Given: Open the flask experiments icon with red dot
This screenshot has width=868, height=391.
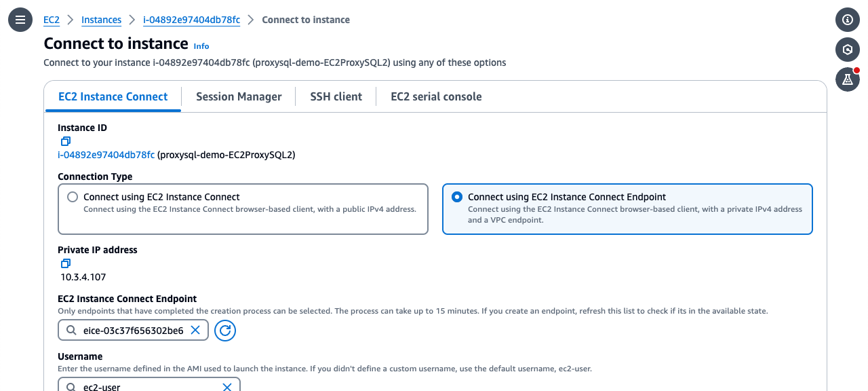Looking at the screenshot, I should [848, 79].
